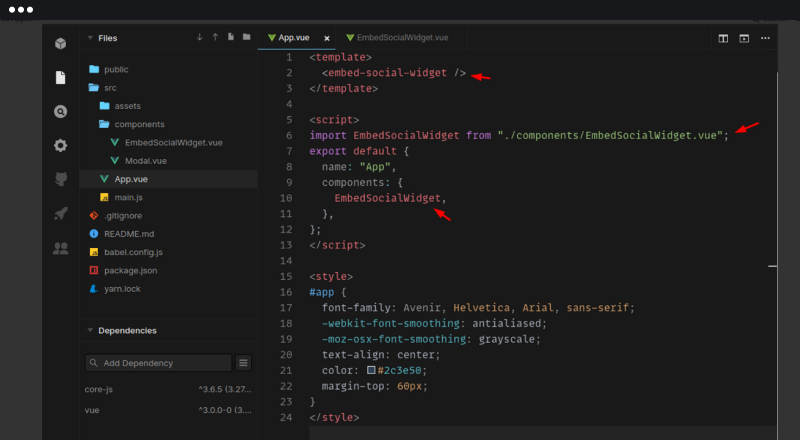Click the info icon beside README.md
This screenshot has width=800, height=440.
(94, 234)
